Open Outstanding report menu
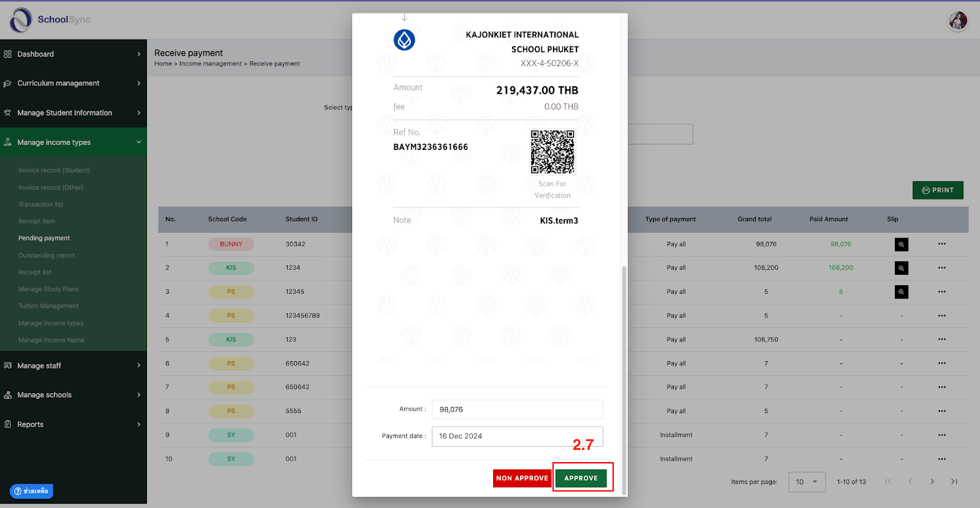The width and height of the screenshot is (980, 508). point(47,255)
